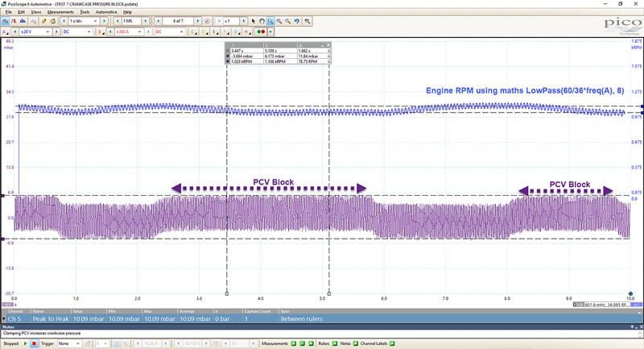This screenshot has height=349, width=644.
Task: Expand dropdown arrow beside traffic light icon
Action: [271, 31]
